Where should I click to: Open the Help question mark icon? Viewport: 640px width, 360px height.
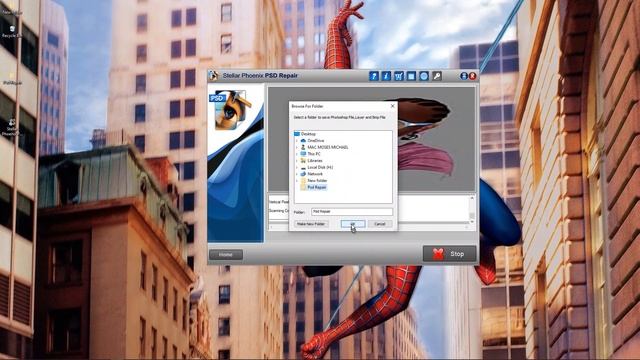tap(373, 76)
